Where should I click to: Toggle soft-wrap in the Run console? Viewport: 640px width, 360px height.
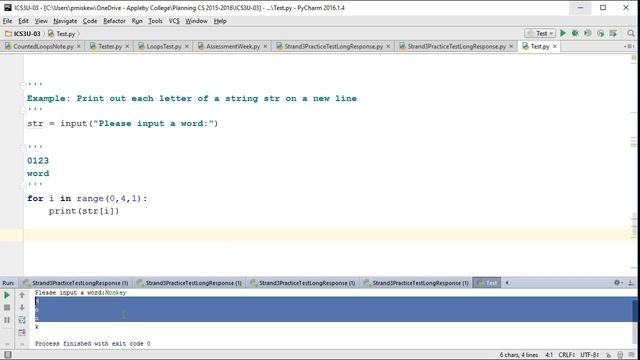pos(22,320)
